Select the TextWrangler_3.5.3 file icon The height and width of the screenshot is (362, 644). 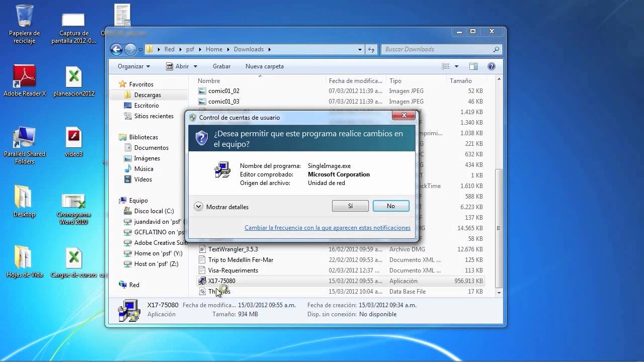click(202, 249)
